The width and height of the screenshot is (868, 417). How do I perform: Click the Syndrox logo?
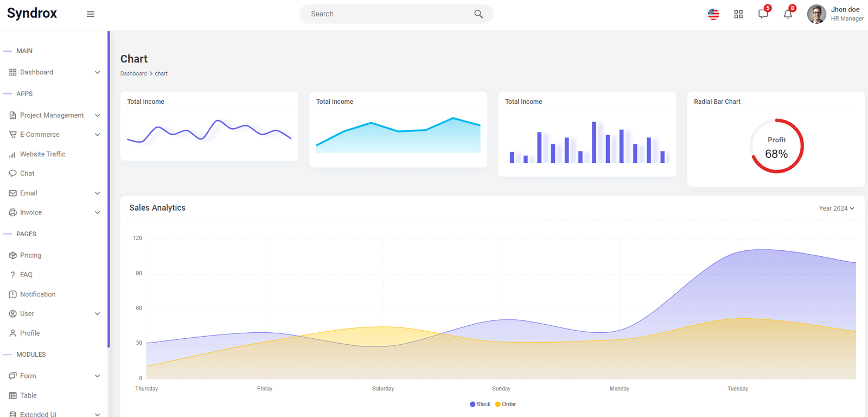32,14
